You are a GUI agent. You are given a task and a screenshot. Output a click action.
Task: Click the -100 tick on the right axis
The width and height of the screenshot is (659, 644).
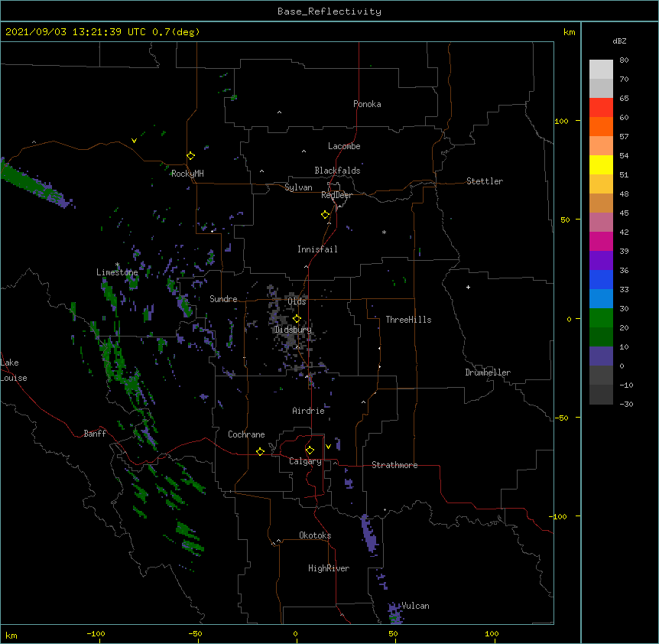[x=559, y=516]
